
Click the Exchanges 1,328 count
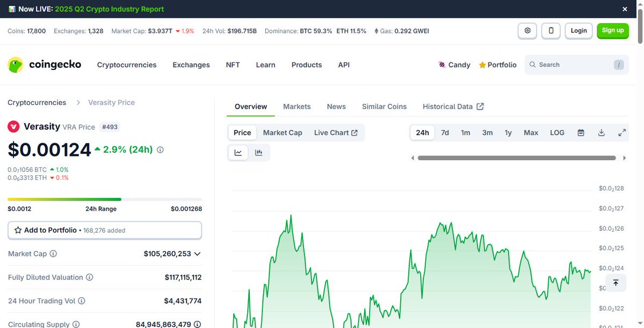tap(96, 31)
